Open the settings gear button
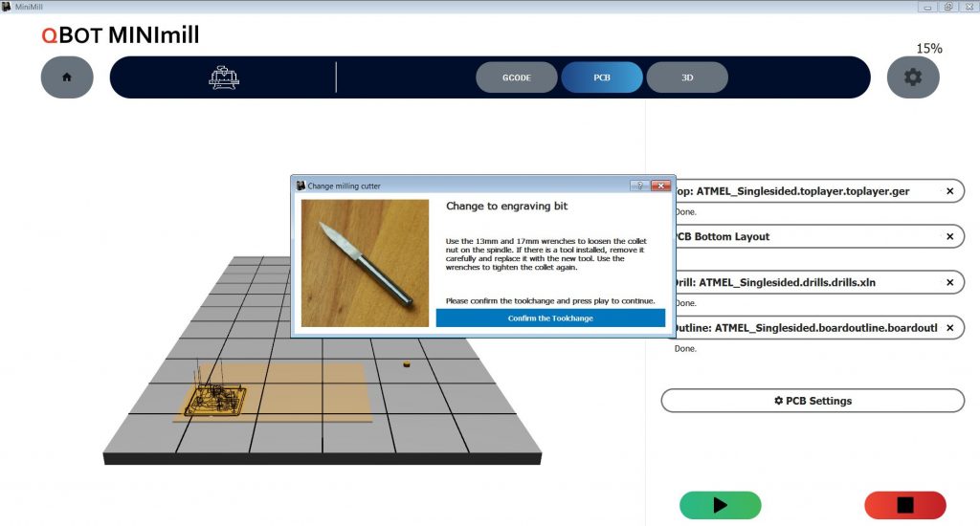 click(x=912, y=77)
